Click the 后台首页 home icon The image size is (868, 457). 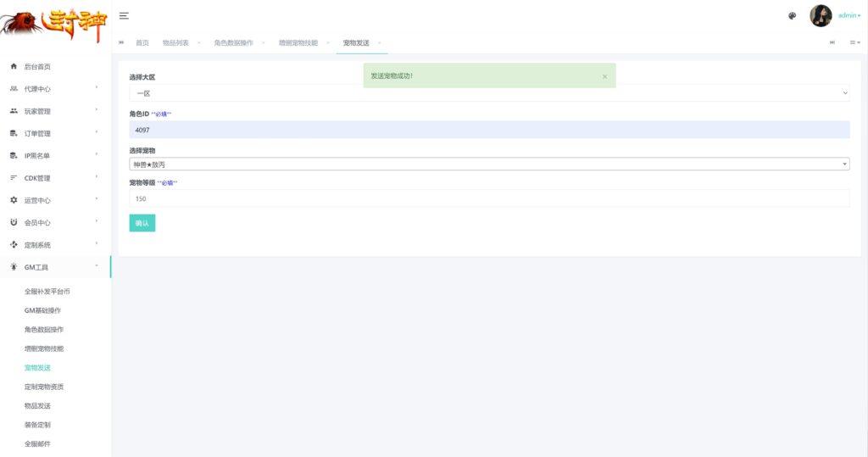point(14,66)
